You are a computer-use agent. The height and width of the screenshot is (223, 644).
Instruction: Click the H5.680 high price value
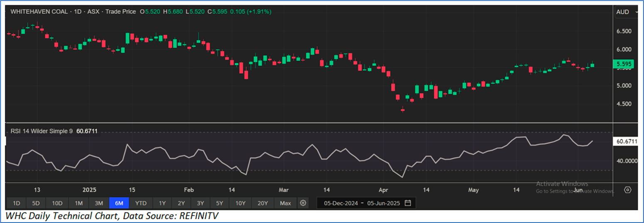(174, 12)
